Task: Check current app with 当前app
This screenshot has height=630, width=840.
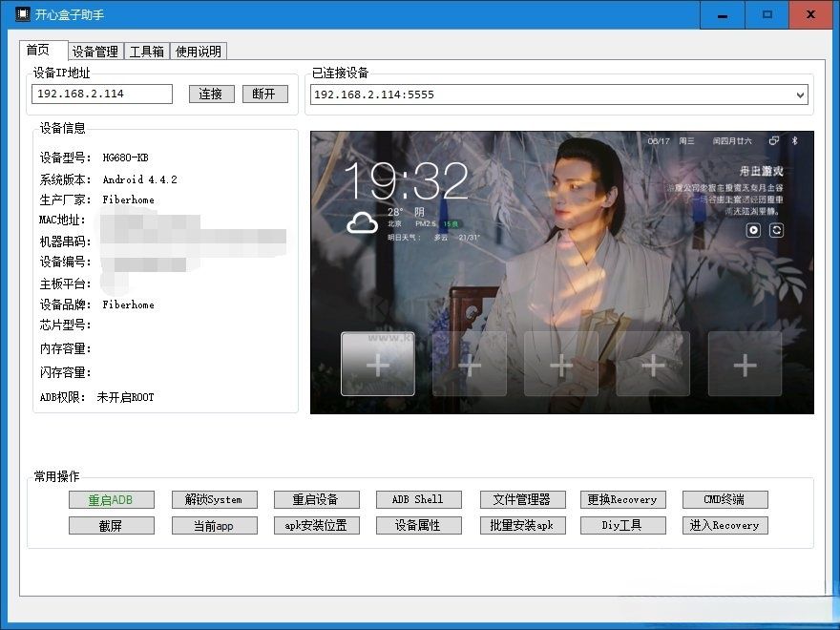Action: click(x=214, y=525)
